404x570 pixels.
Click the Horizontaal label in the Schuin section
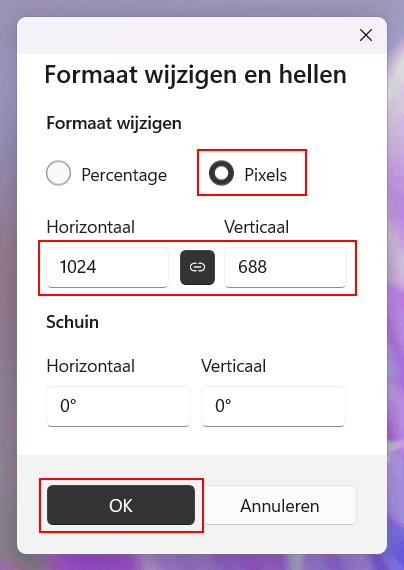pyautogui.click(x=91, y=366)
